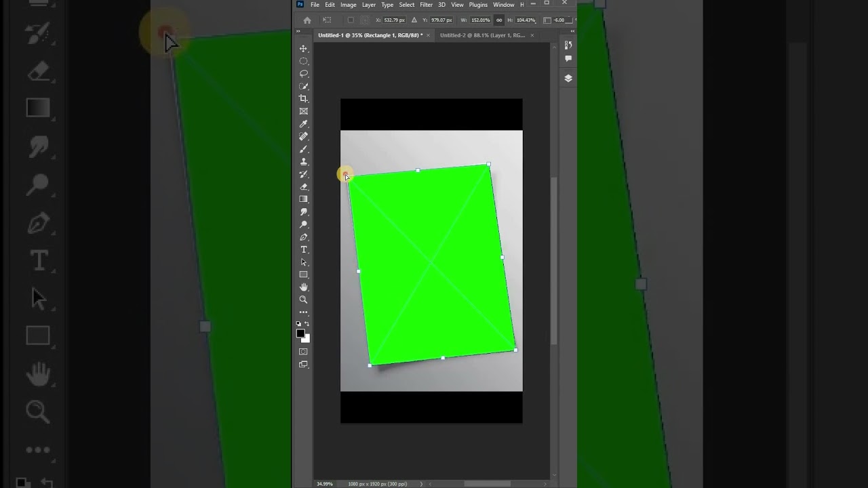Click the foreground color swatch
This screenshot has height=488, width=868.
(300, 333)
